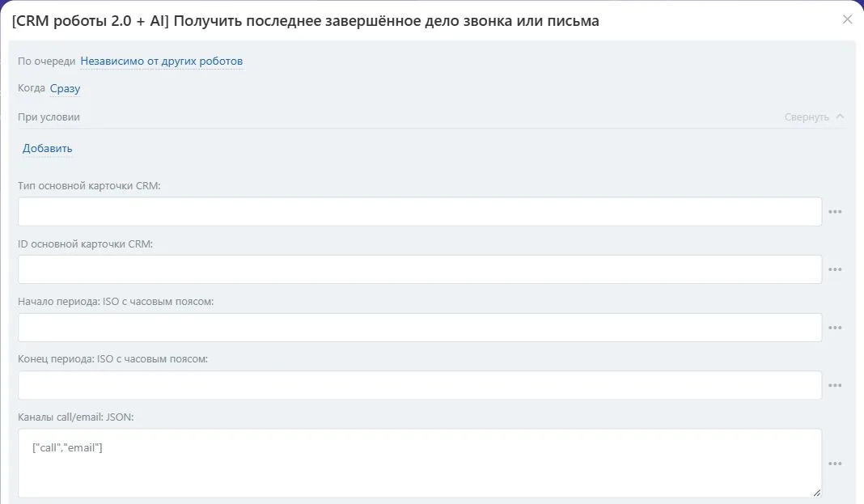
Task: Click into the Каналы call/email JSON textarea
Action: (x=420, y=464)
